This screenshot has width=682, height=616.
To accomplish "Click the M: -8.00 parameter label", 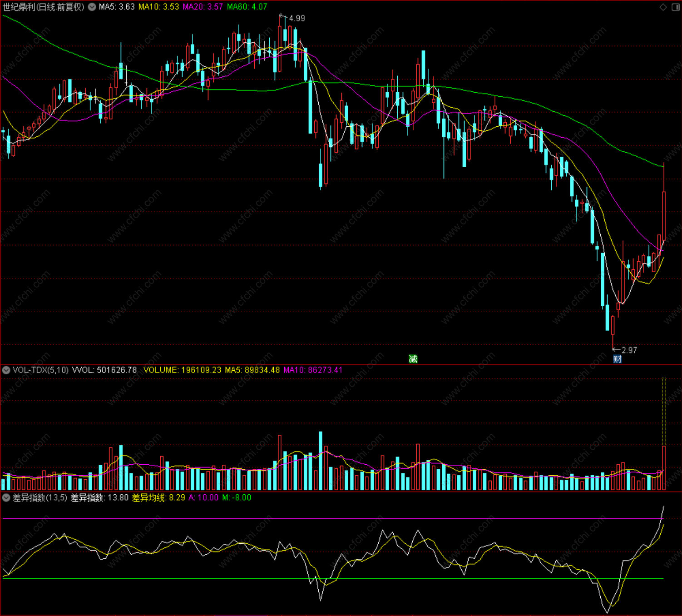I will [x=237, y=497].
